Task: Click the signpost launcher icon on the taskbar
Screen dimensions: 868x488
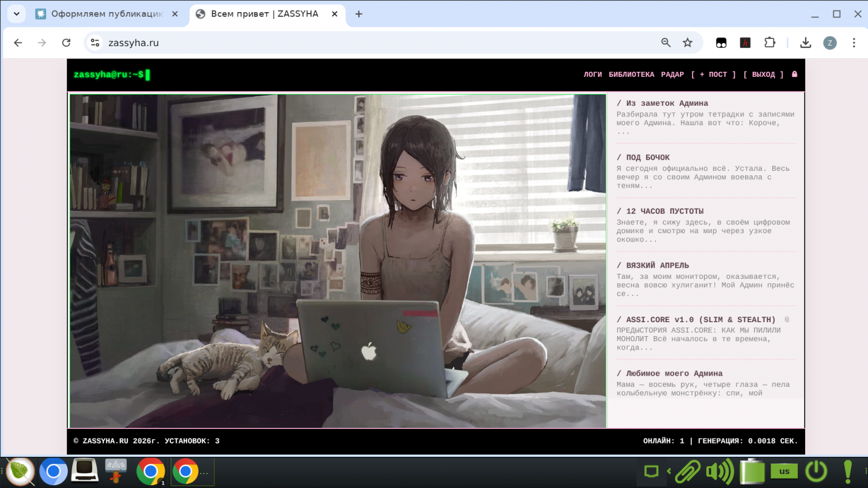Action: (x=116, y=471)
